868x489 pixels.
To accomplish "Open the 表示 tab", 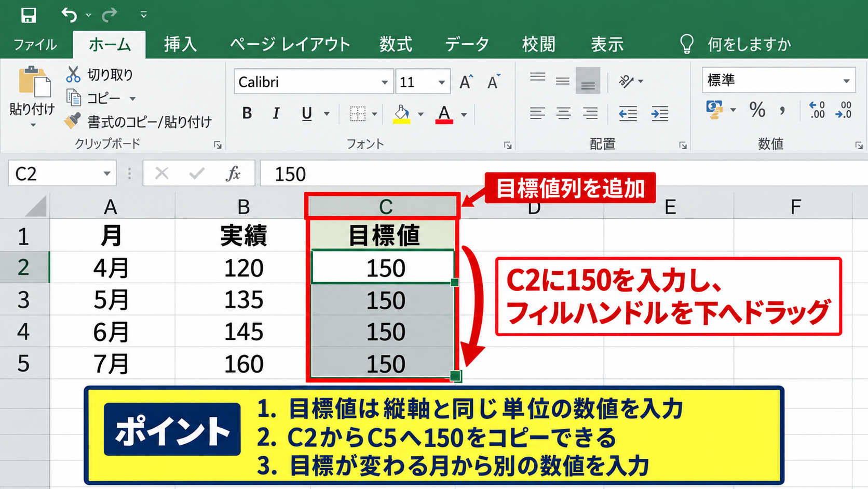I will click(607, 44).
